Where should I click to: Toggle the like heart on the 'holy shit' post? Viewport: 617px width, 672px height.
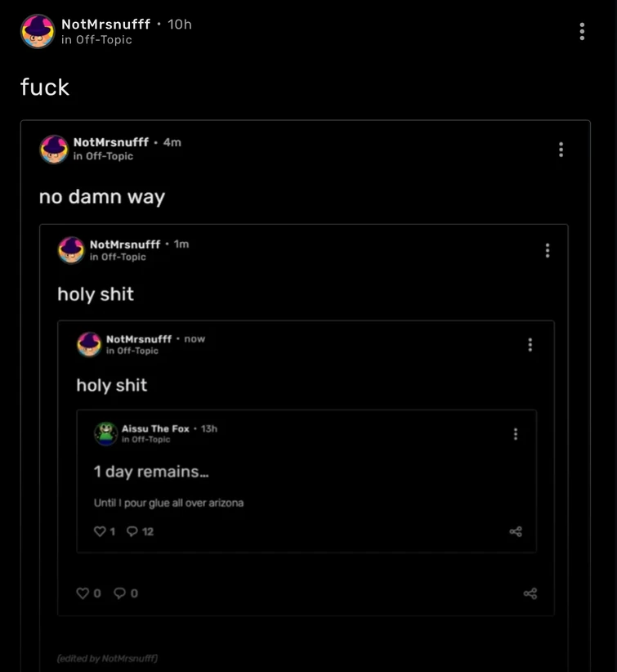pos(84,593)
